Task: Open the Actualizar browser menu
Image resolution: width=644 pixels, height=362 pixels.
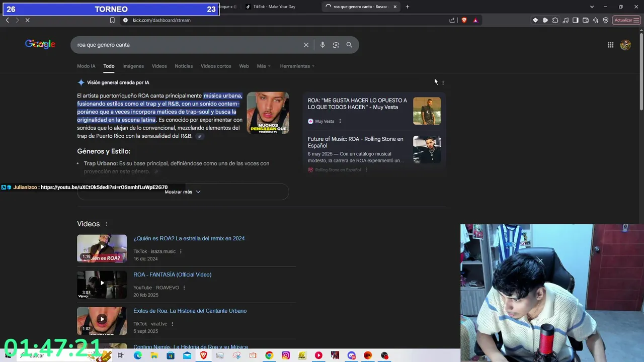Action: 626,20
